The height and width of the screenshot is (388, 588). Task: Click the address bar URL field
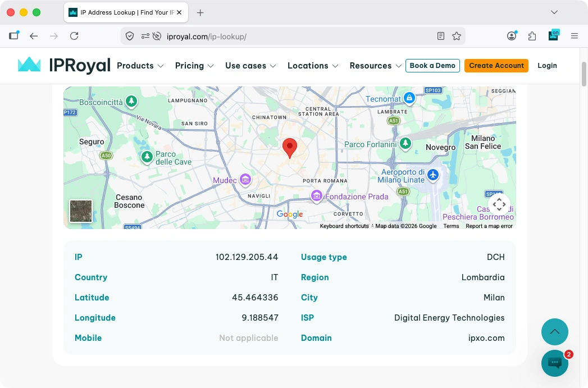(293, 36)
